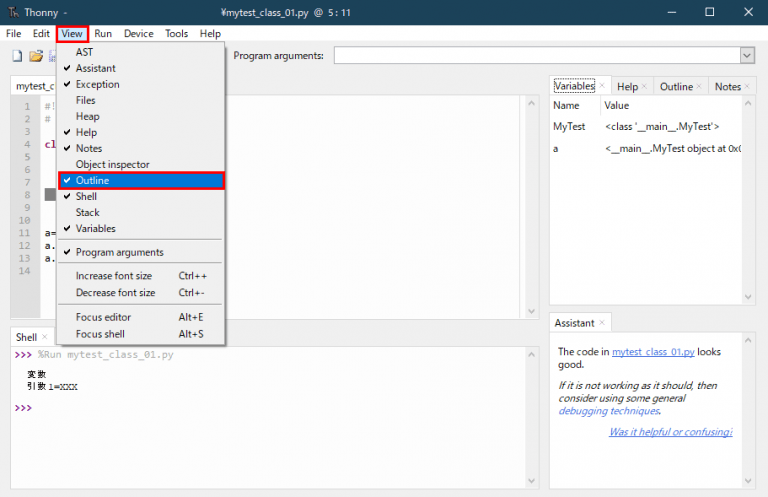Expand the Program arguments dropdown arrow

tap(747, 56)
